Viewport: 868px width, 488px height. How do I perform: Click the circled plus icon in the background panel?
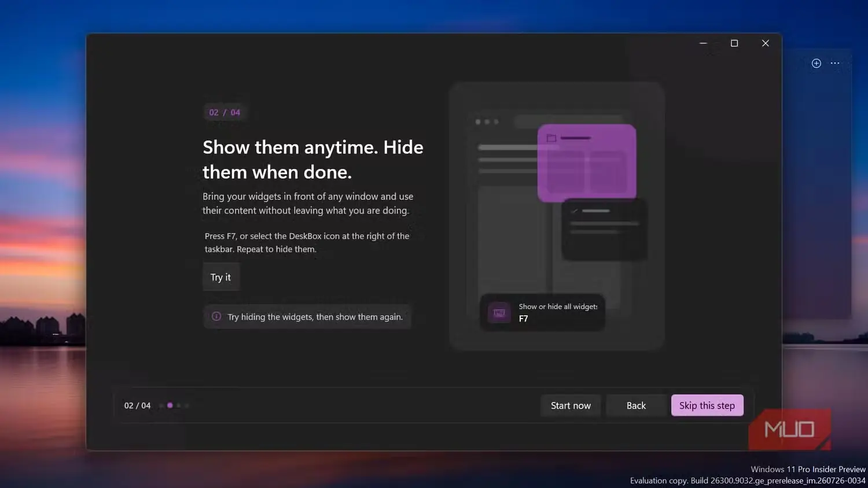[x=816, y=63]
